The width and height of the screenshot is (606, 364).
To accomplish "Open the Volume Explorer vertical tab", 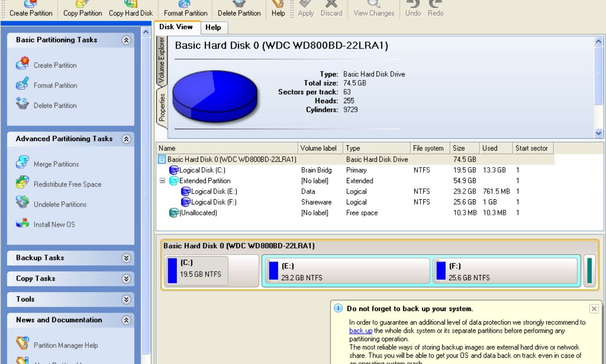I will click(161, 60).
